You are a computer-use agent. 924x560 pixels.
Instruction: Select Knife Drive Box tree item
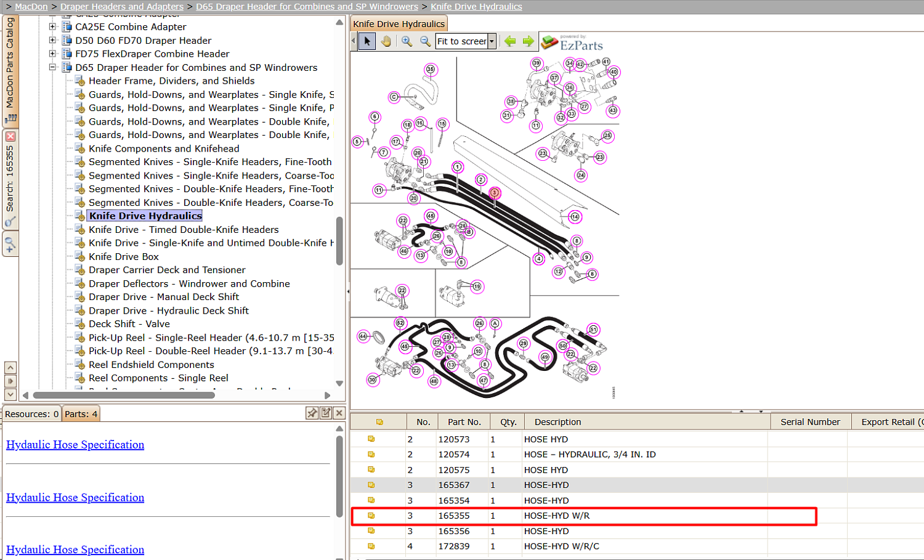[124, 256]
